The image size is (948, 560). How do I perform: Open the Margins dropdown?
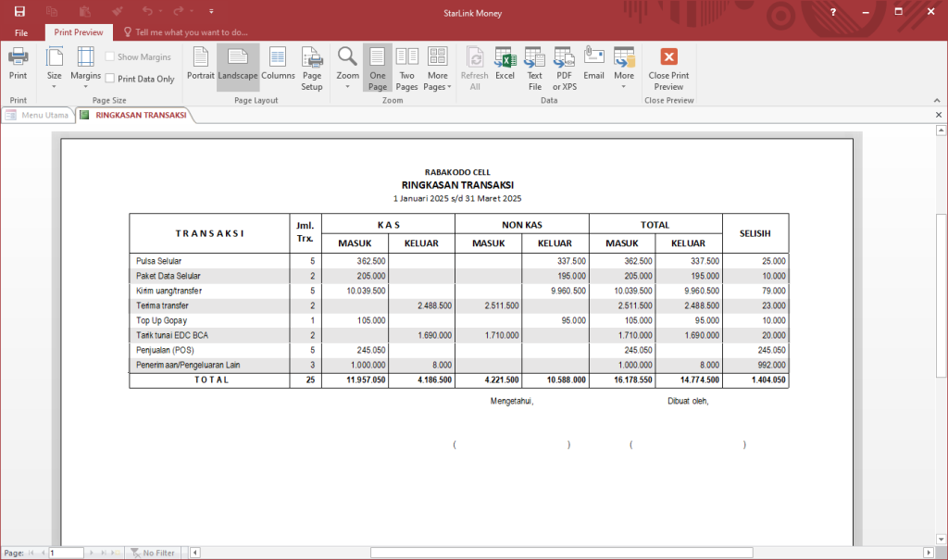[x=85, y=68]
